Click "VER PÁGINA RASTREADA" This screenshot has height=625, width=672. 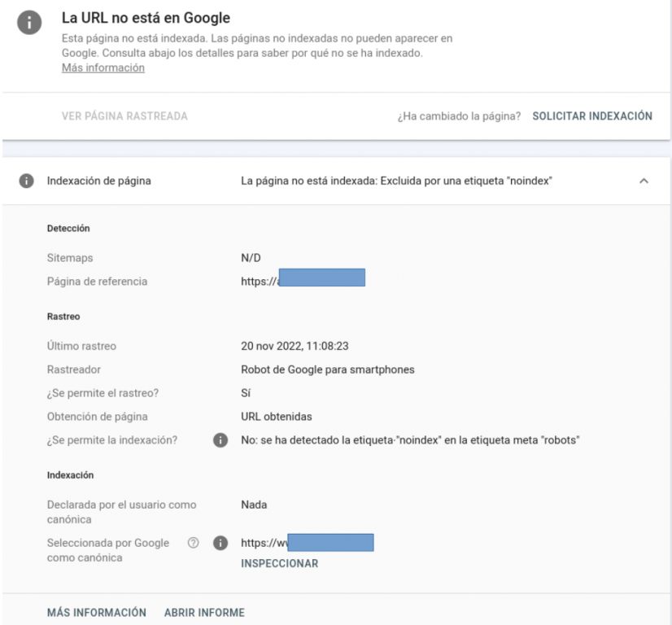124,116
